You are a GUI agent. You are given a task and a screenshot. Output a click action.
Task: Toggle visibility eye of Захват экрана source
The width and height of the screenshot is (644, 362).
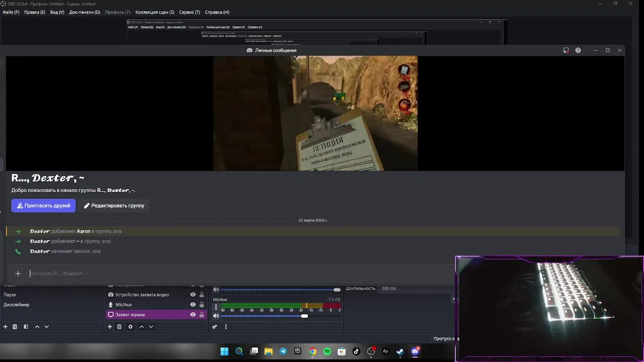(193, 315)
